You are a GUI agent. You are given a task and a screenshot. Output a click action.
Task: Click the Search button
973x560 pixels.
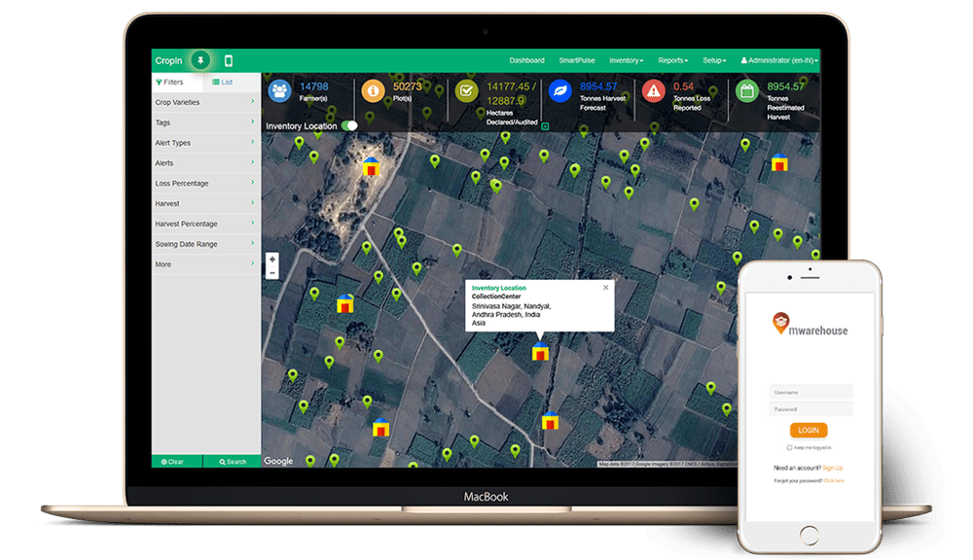point(233,462)
